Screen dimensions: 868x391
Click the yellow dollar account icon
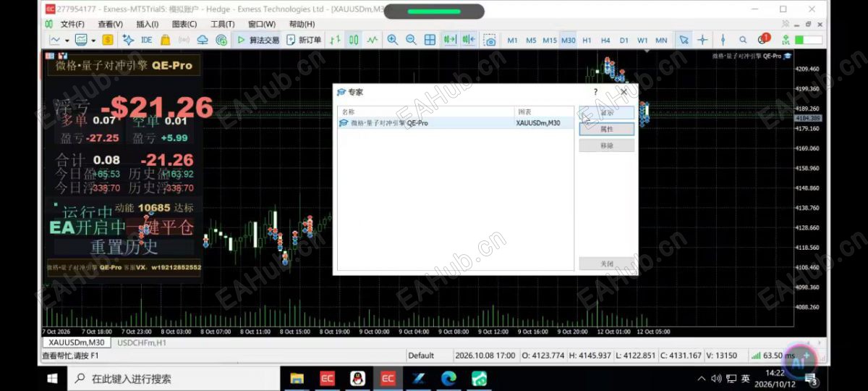coord(107,40)
